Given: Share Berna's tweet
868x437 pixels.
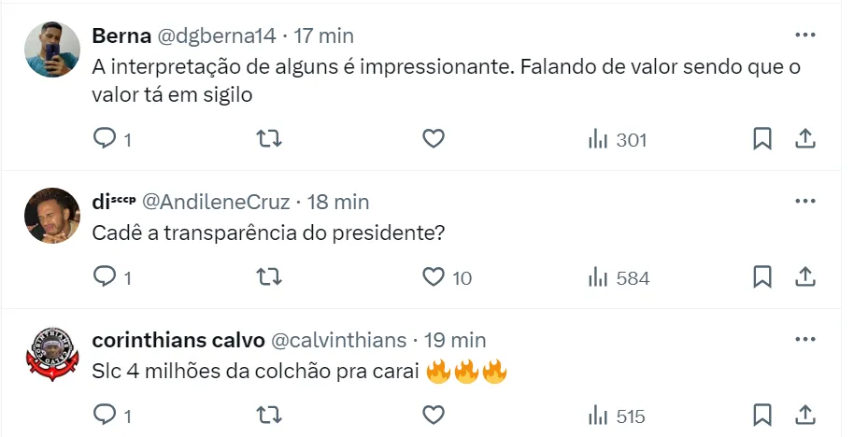Looking at the screenshot, I should (x=805, y=139).
